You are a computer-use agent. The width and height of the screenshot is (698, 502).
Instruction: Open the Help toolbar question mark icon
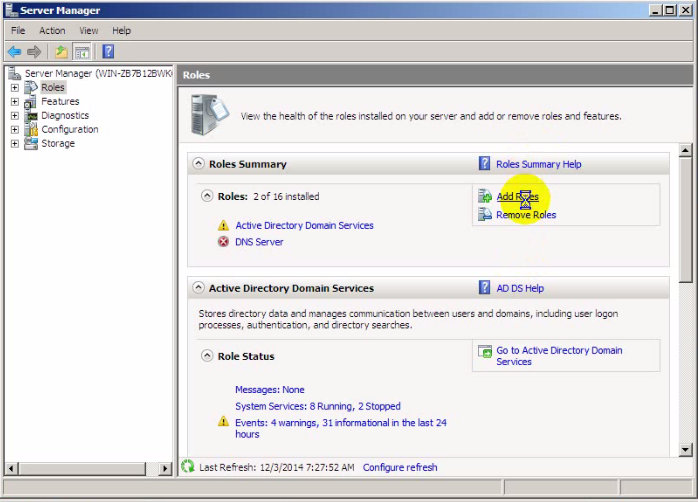pos(108,52)
